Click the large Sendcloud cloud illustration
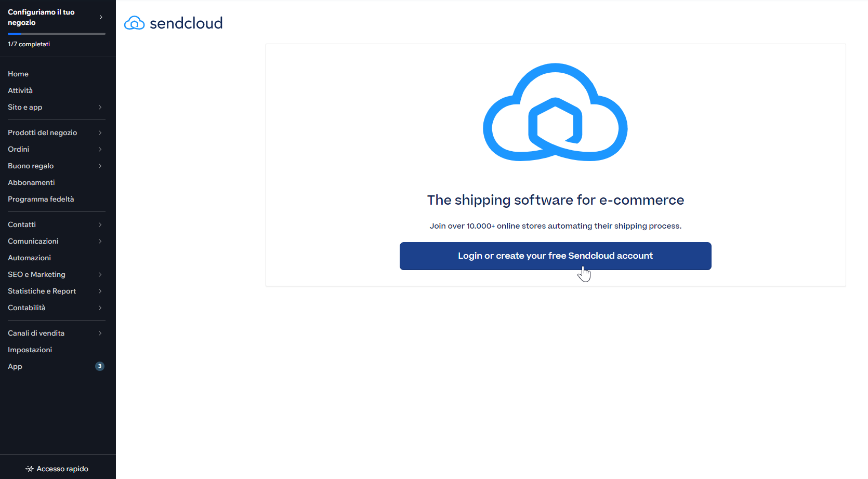Viewport: 868px width, 479px height. pyautogui.click(x=555, y=112)
